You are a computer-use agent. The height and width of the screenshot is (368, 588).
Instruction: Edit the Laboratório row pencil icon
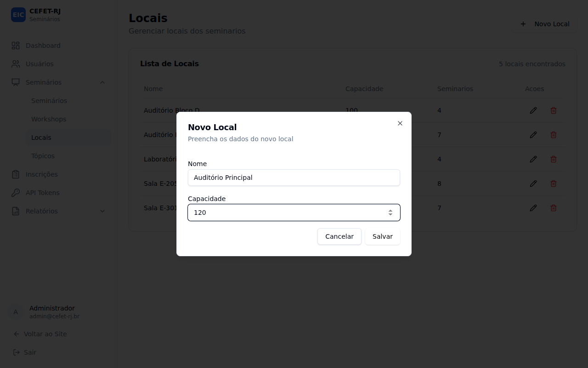click(533, 159)
